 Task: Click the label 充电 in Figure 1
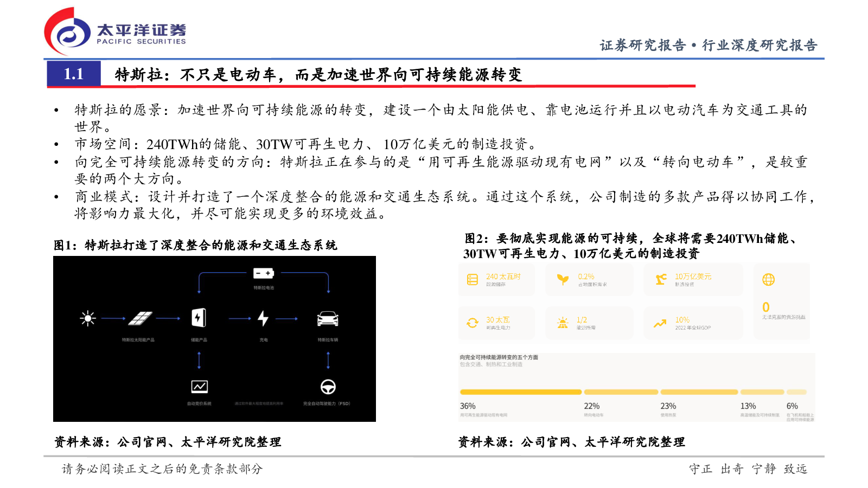click(264, 340)
